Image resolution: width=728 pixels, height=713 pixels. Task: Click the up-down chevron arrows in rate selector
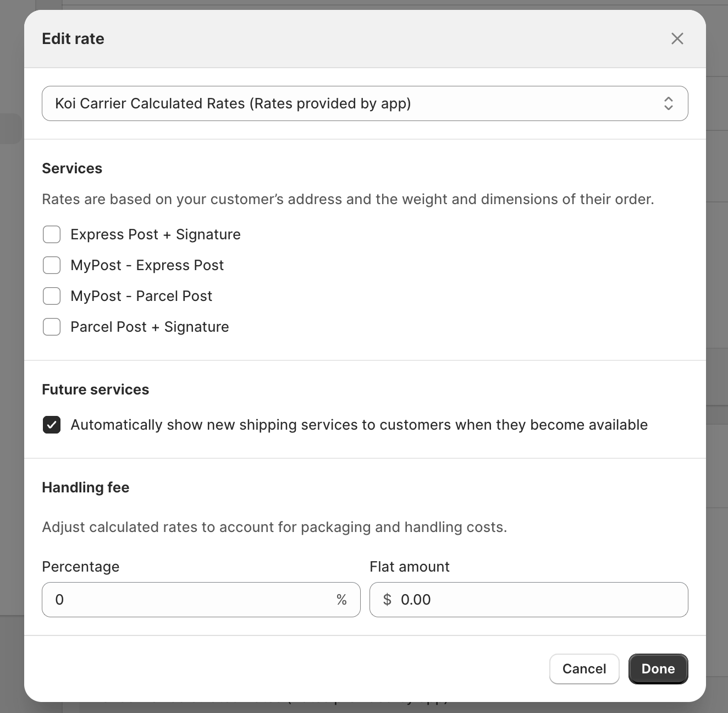(x=668, y=103)
